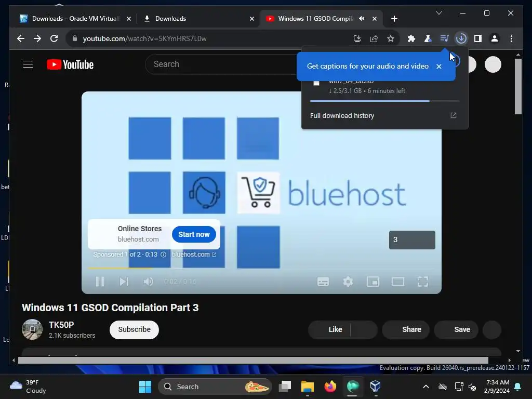Viewport: 532px width, 399px height.
Task: Switch to theater mode
Action: pos(397,282)
